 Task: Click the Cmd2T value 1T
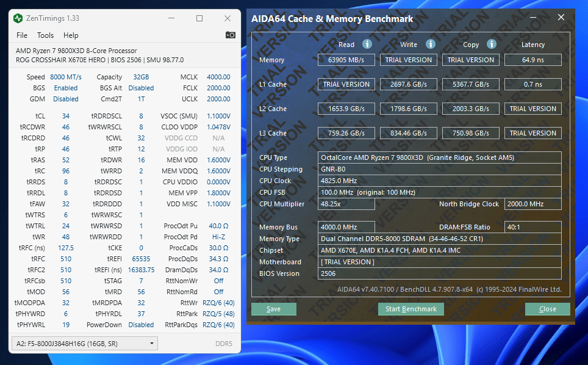point(141,99)
